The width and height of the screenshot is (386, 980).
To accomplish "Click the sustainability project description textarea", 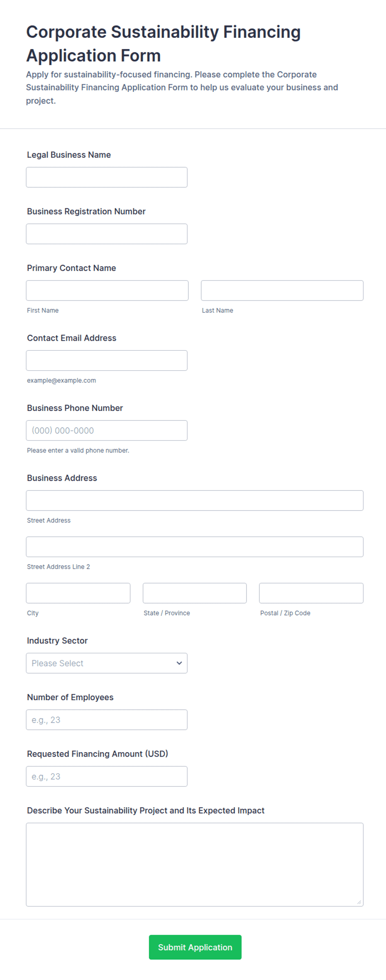I will 195,865.
